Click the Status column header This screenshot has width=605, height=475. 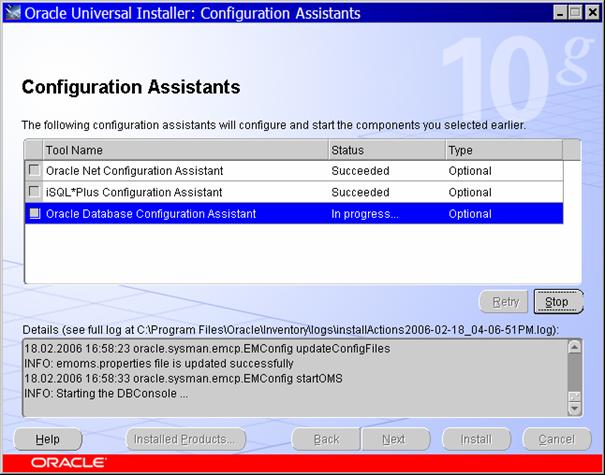coord(385,150)
